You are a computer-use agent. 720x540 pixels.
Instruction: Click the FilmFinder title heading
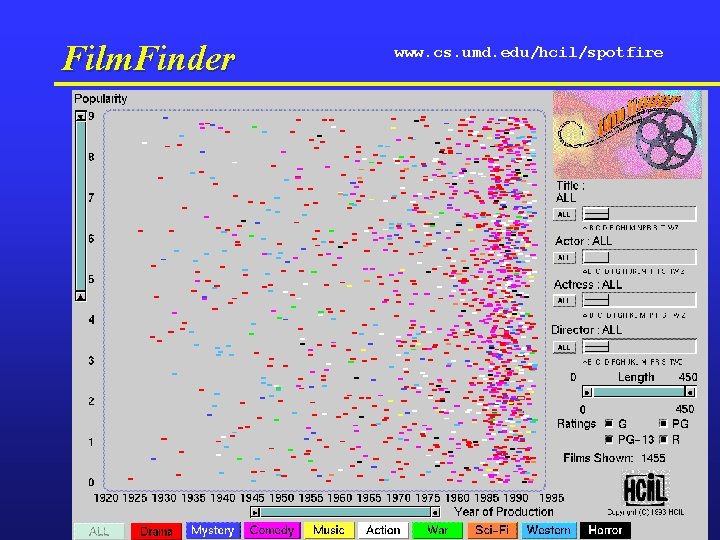pos(148,58)
